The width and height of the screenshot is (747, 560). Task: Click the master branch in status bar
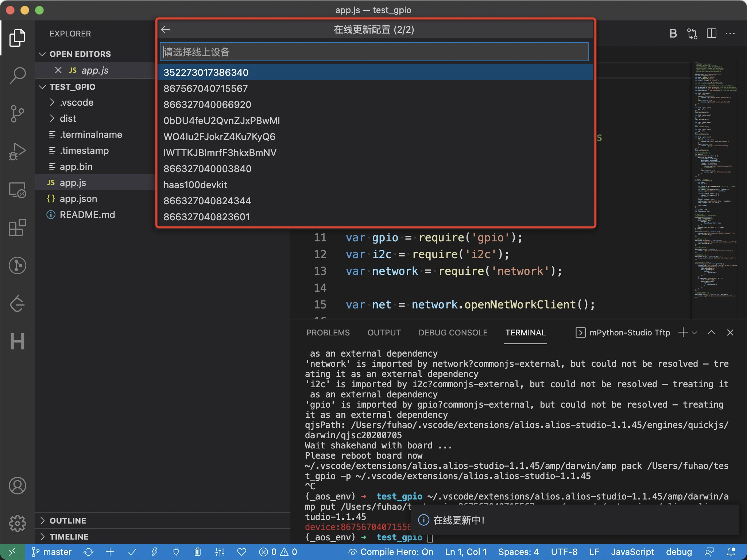pos(51,552)
